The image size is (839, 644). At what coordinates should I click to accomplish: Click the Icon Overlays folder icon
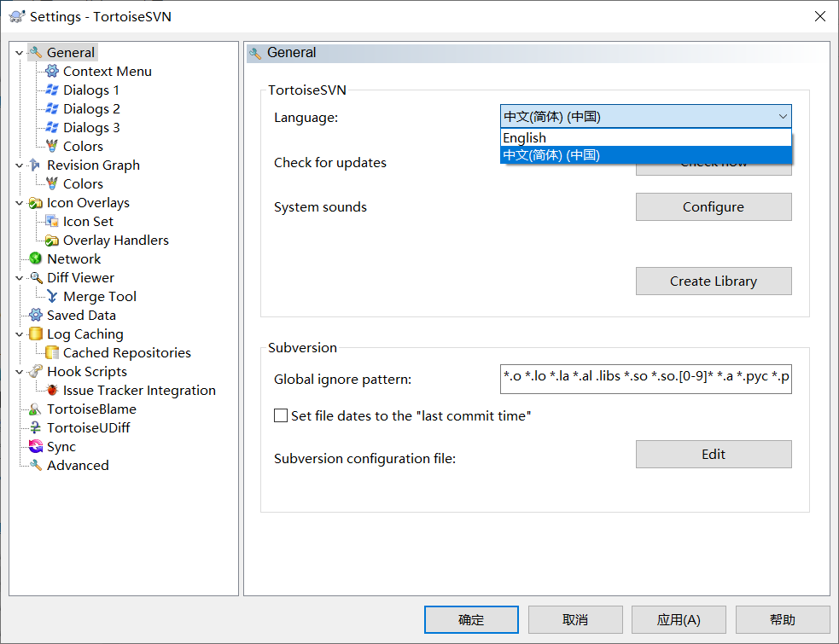point(35,203)
